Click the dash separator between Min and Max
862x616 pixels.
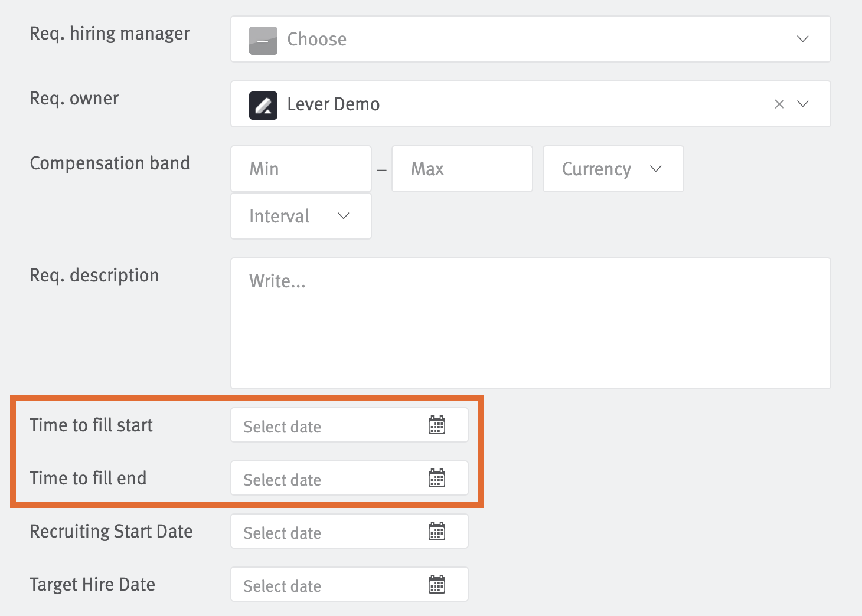tap(381, 169)
